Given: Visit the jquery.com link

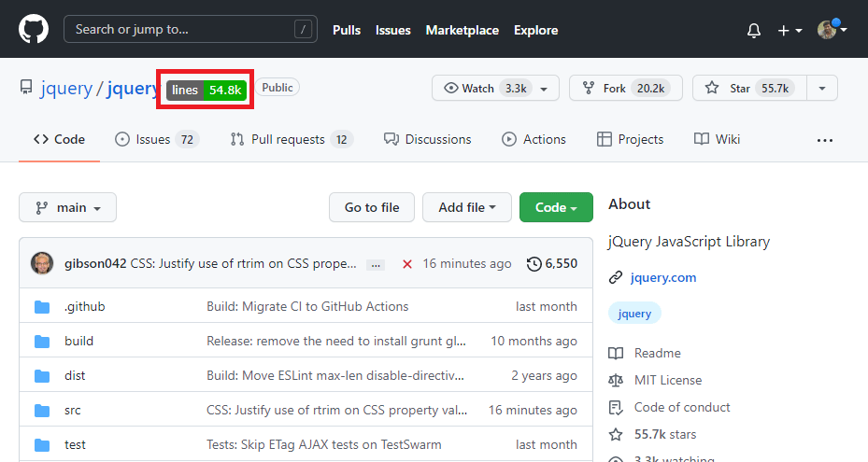Looking at the screenshot, I should pos(663,278).
